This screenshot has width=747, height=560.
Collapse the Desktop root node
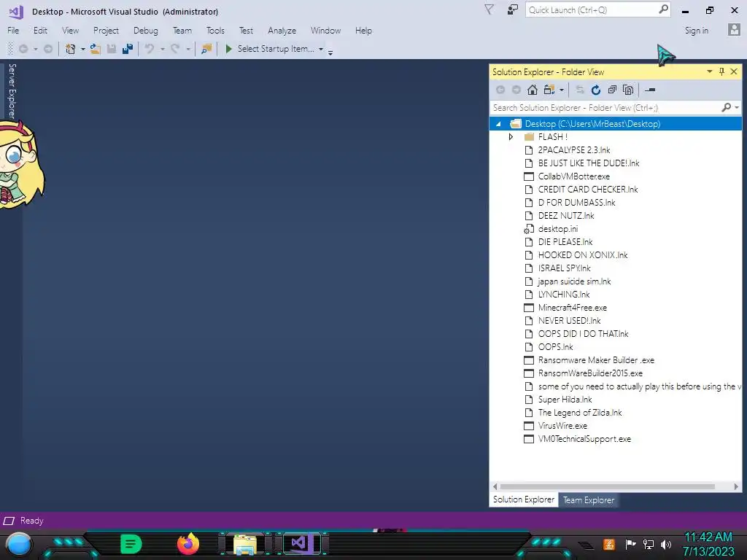pos(498,124)
